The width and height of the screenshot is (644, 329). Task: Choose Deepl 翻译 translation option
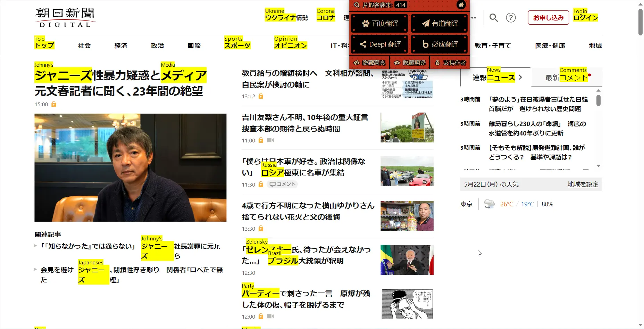[379, 44]
